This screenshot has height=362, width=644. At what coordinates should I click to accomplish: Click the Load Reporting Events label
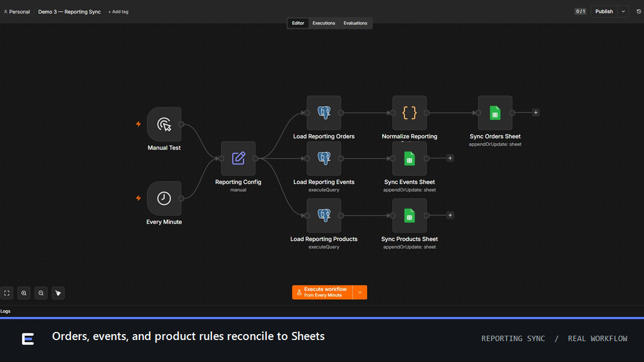324,182
